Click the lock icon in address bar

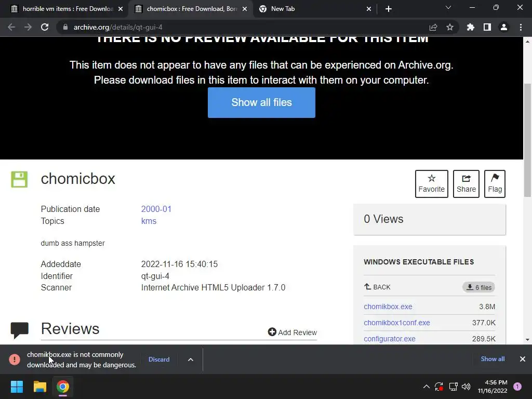pos(65,27)
